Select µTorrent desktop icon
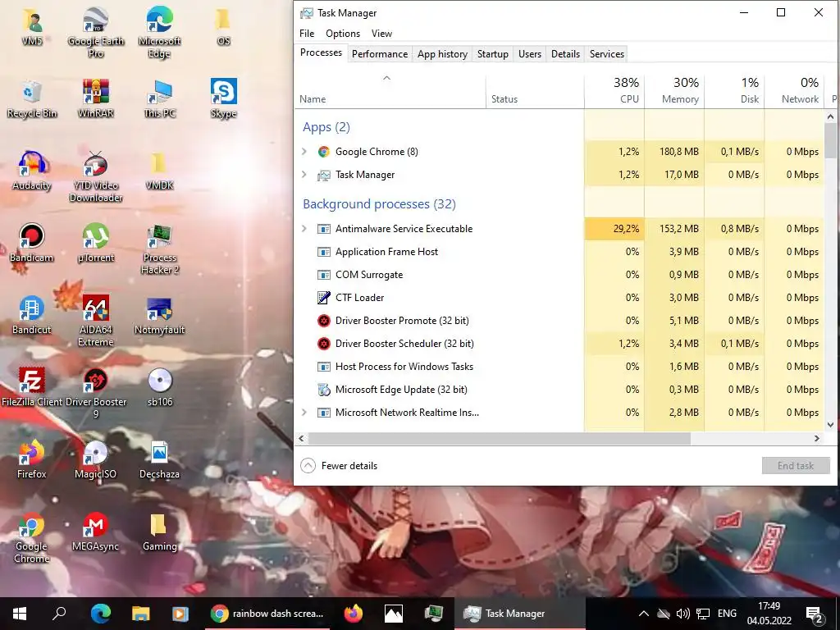 click(96, 243)
